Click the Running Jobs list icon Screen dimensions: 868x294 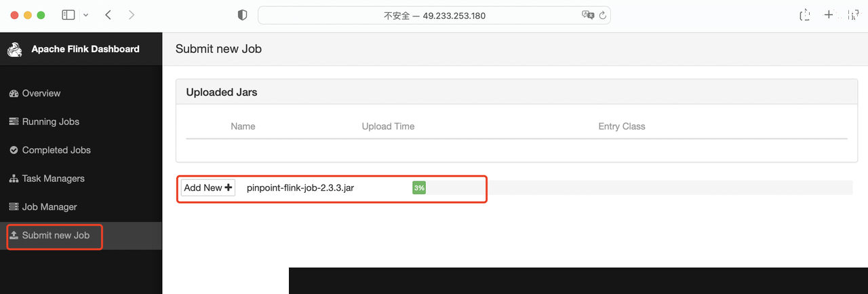(x=14, y=122)
